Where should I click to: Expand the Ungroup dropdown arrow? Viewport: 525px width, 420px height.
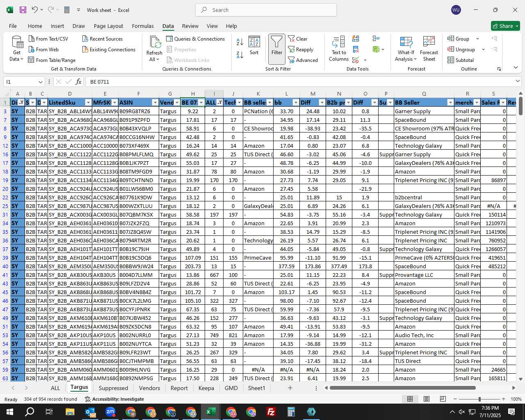click(483, 50)
